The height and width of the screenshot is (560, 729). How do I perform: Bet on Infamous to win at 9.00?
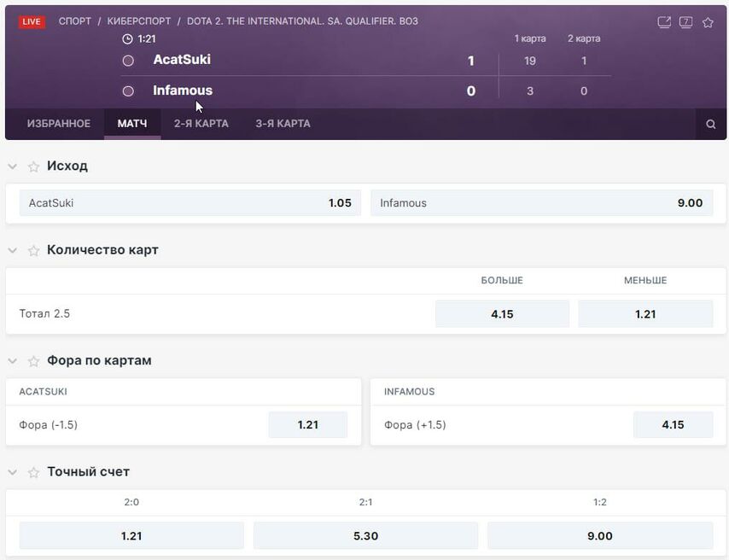(x=542, y=203)
